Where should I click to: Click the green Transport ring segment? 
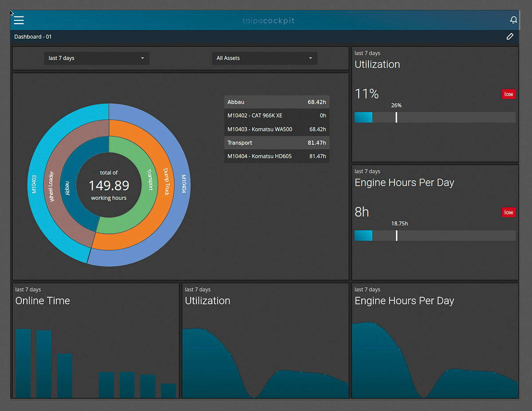pos(149,179)
